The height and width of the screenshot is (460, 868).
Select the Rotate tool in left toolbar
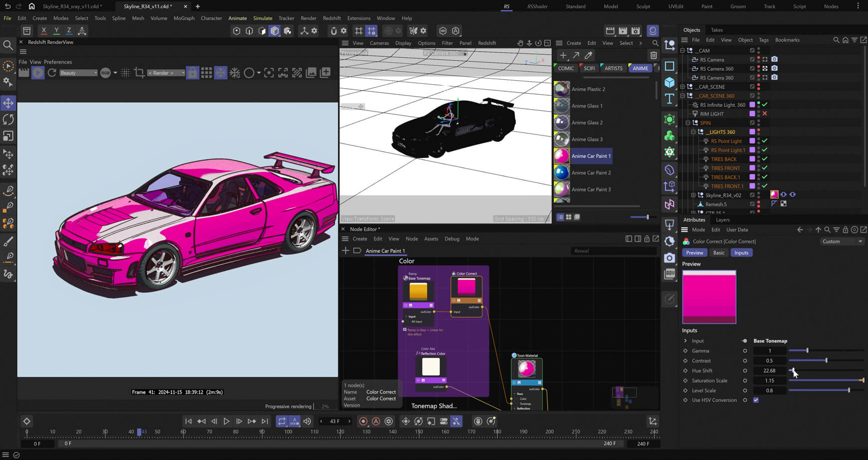coord(8,120)
